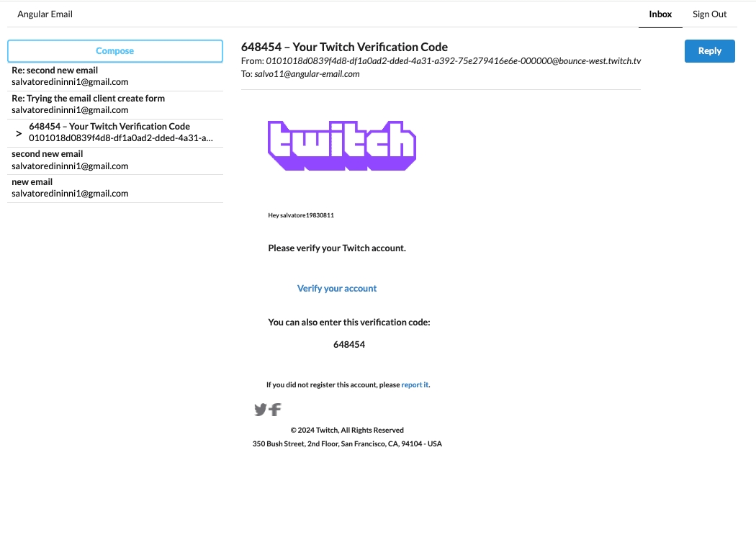
Task: Click the recipient address salvo11@angular-email.com
Action: click(307, 74)
